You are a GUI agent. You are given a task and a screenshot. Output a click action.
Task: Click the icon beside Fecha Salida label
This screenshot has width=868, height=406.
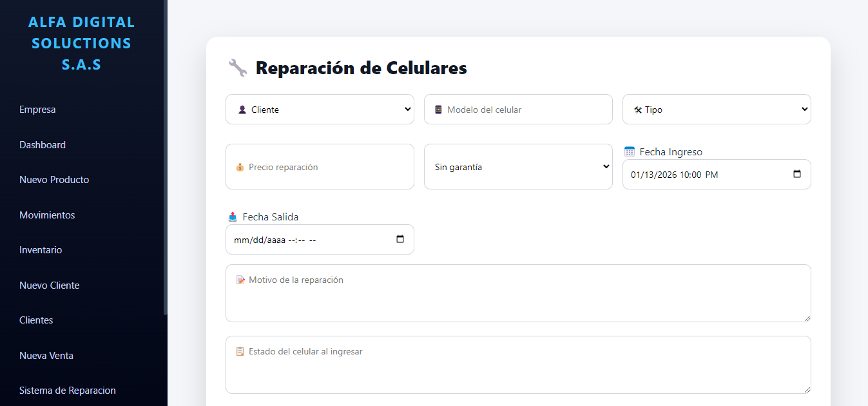pos(233,217)
